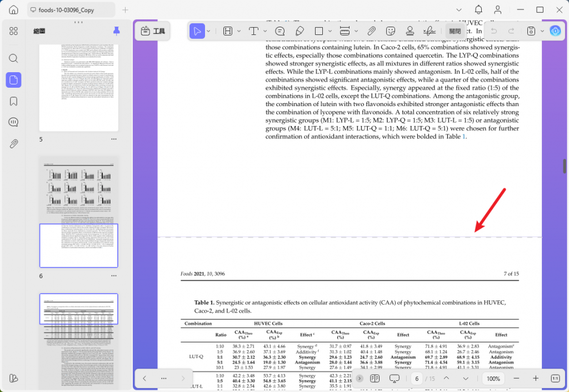Viewport: 569px width, 392px height.
Task: Expand the bottom toolbar arrow
Action: [x=360, y=379]
